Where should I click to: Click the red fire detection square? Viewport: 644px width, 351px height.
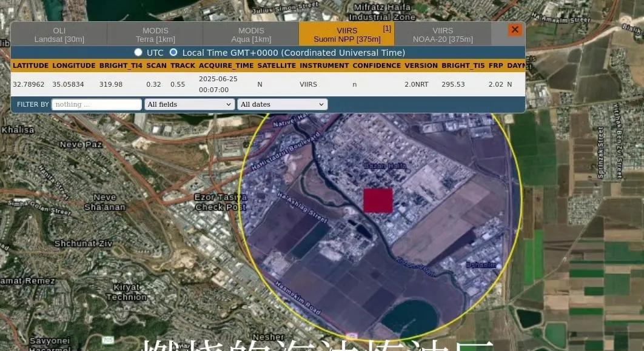[x=378, y=201]
